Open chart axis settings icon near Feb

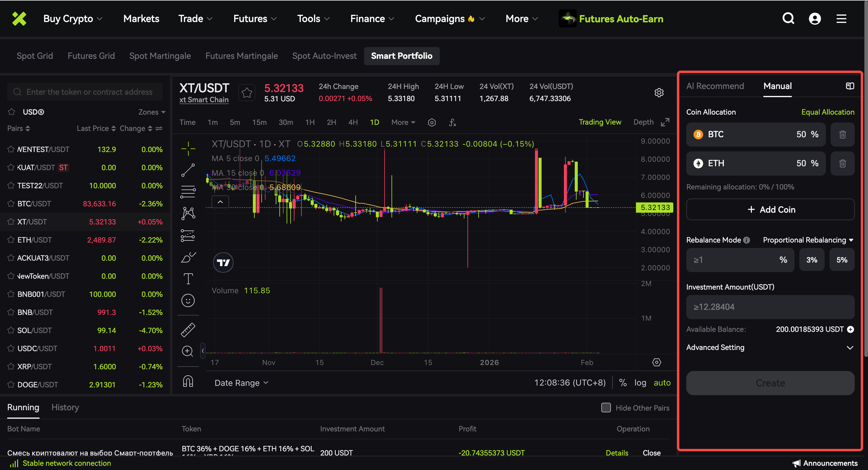click(x=656, y=362)
